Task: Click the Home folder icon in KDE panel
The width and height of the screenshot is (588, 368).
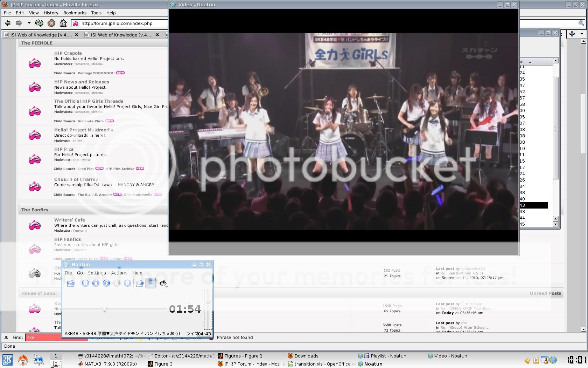Action: 23,360
